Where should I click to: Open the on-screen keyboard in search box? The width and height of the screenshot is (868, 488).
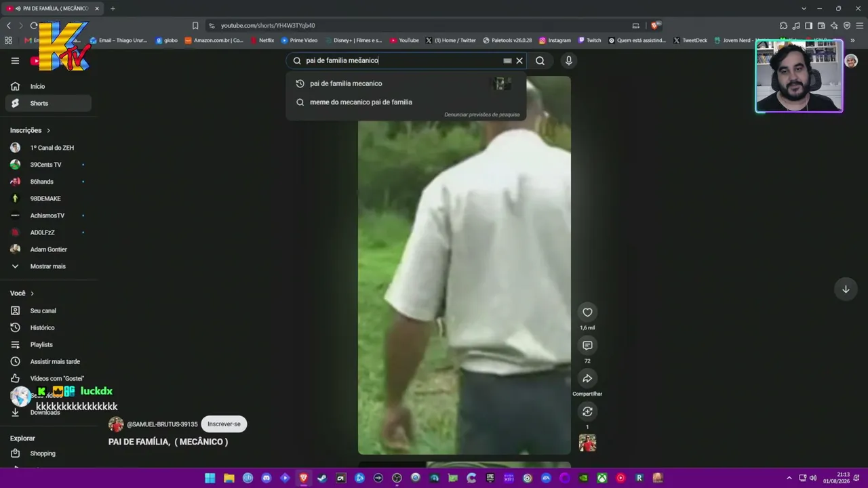point(507,60)
